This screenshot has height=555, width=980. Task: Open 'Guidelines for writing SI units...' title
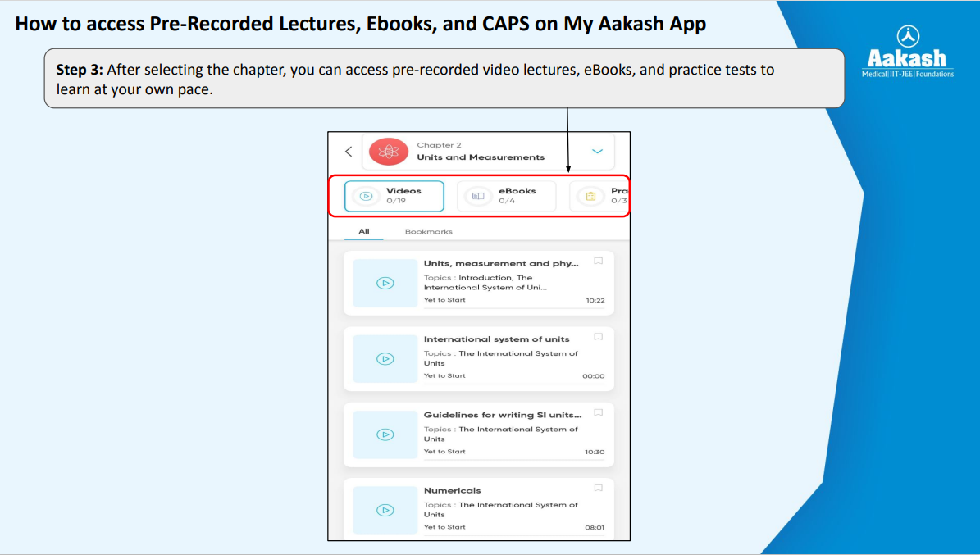(x=503, y=415)
